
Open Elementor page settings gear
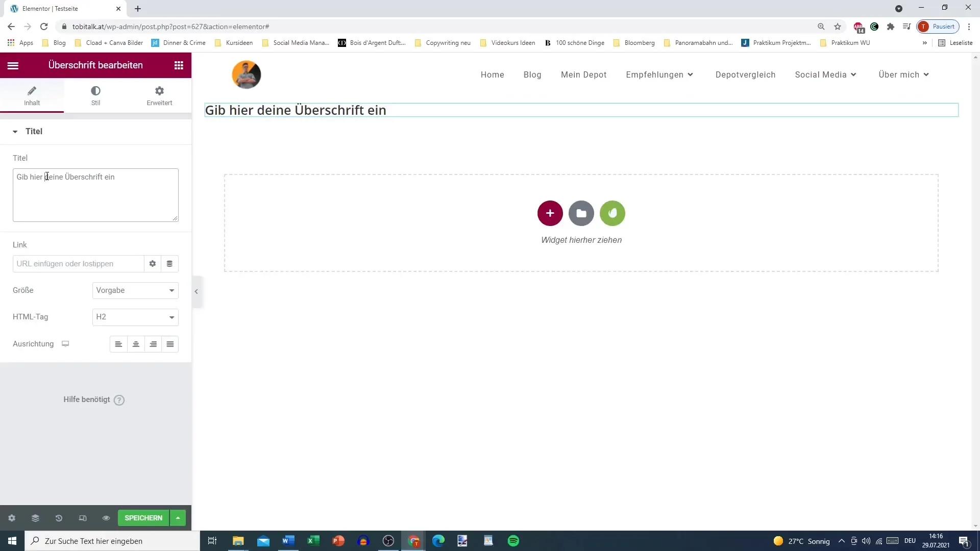tap(12, 518)
